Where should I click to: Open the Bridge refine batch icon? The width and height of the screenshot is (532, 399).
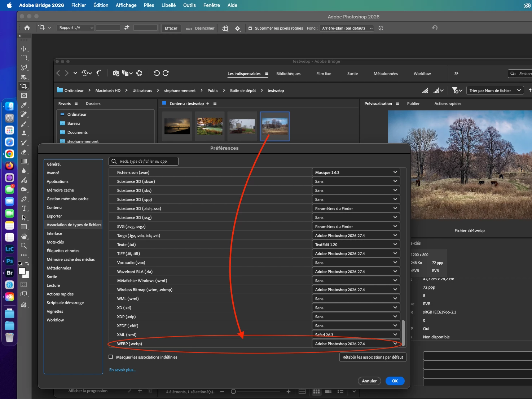[x=127, y=73]
